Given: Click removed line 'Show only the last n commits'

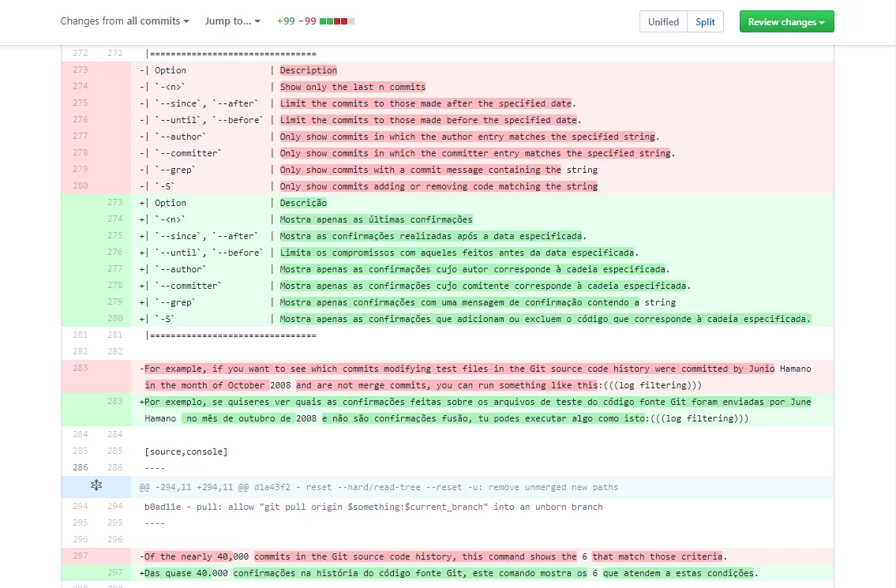Looking at the screenshot, I should pyautogui.click(x=353, y=87).
